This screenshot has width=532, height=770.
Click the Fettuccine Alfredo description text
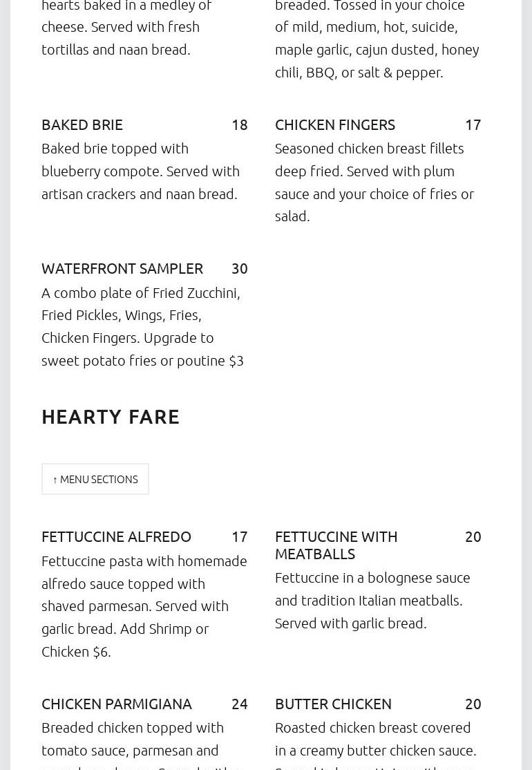tap(144, 605)
